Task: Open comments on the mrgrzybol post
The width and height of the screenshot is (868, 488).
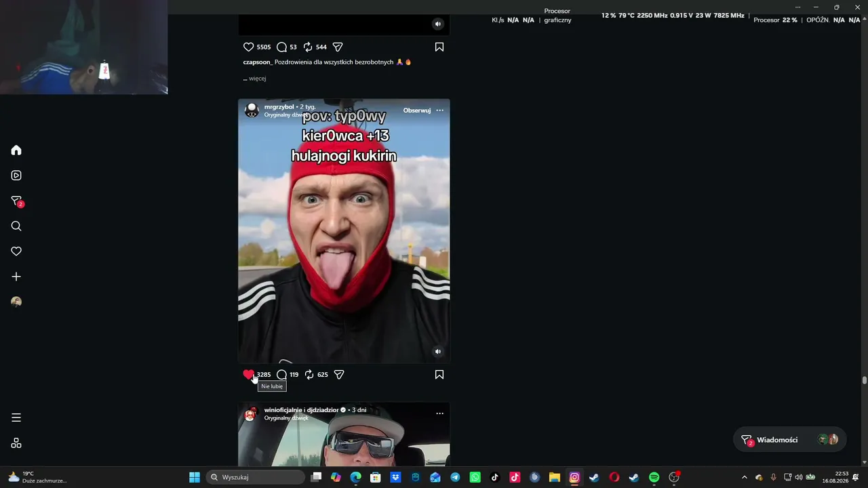Action: [282, 374]
